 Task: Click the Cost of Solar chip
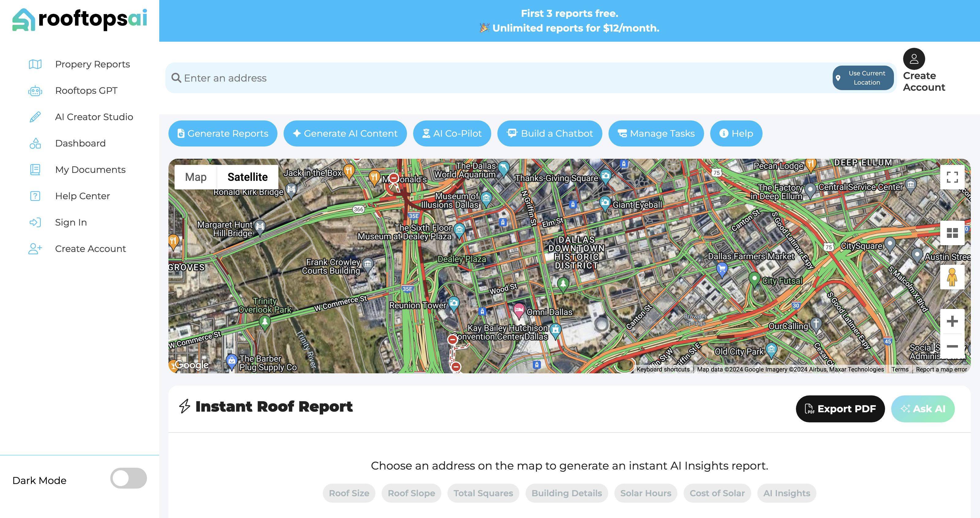[x=717, y=493]
